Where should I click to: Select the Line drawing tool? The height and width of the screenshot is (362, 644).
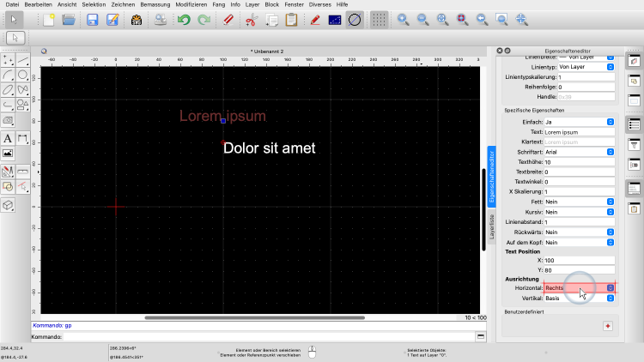click(x=23, y=59)
